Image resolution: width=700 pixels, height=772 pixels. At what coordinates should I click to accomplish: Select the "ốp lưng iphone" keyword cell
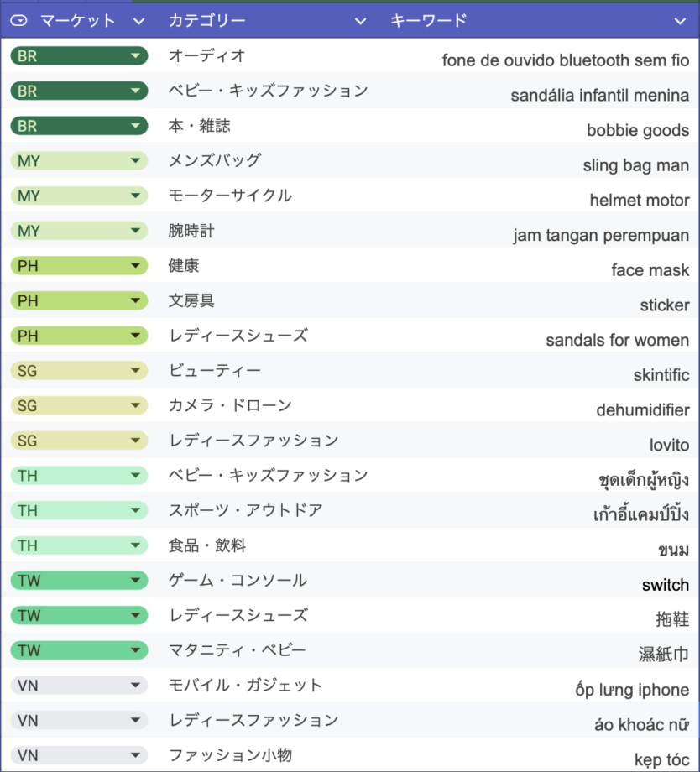point(632,690)
